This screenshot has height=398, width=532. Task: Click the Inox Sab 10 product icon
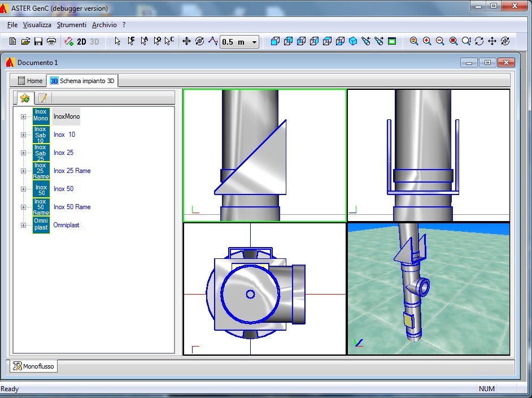pos(41,135)
